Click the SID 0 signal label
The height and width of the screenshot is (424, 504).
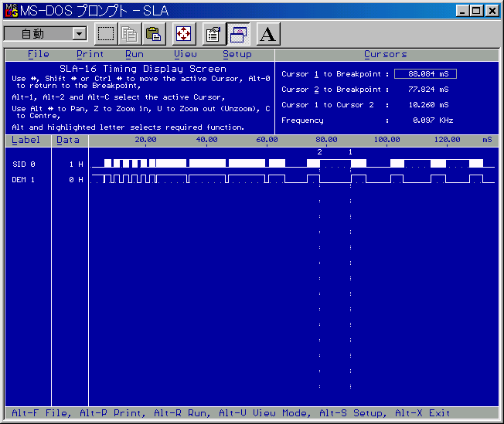[x=24, y=165]
